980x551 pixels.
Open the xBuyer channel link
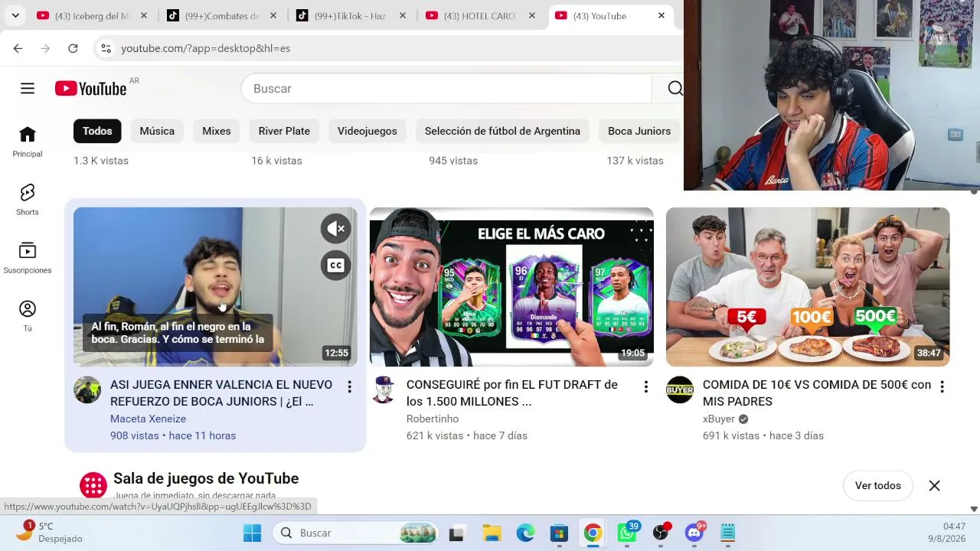pyautogui.click(x=718, y=419)
